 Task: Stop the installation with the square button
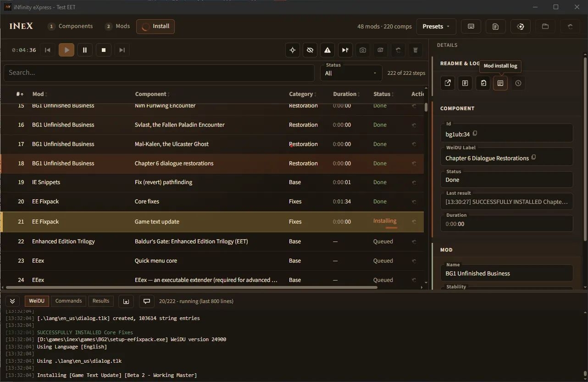point(104,50)
